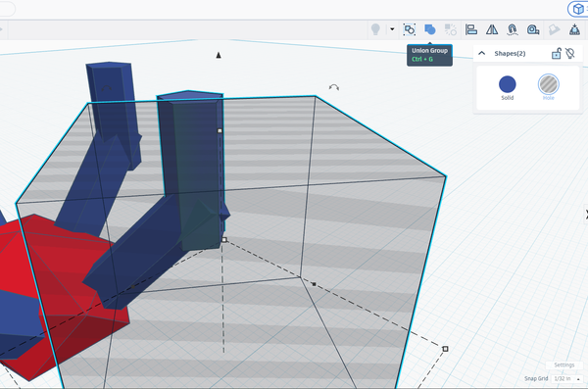Toggle the hide lightbulb in the Shapes panel
Image resolution: width=588 pixels, height=389 pixels.
coord(570,53)
